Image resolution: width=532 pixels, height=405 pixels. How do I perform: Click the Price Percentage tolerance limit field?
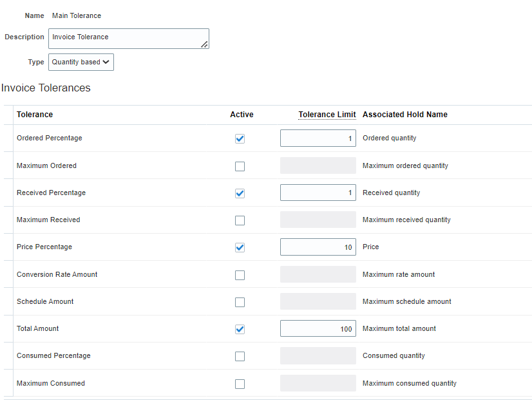(318, 247)
